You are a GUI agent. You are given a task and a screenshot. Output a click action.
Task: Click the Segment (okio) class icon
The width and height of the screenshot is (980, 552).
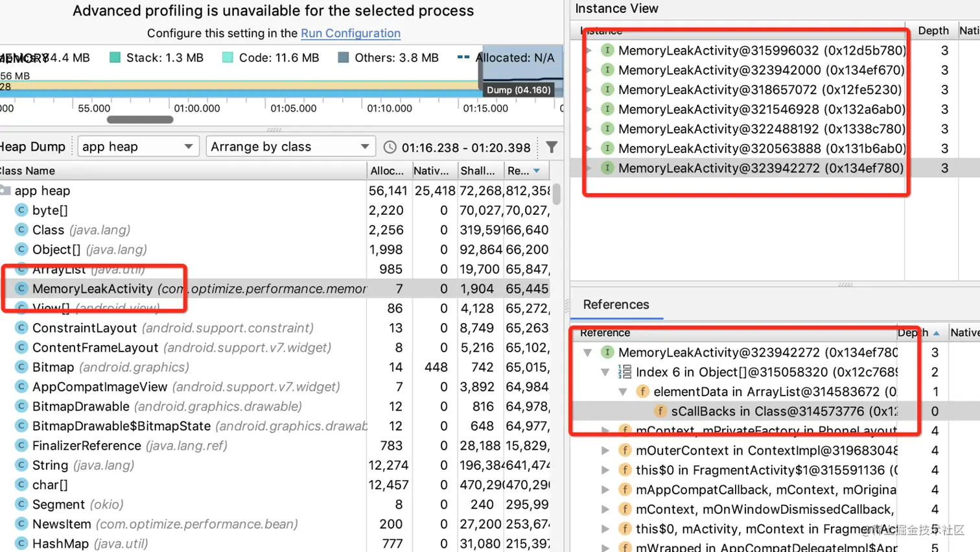click(x=21, y=504)
